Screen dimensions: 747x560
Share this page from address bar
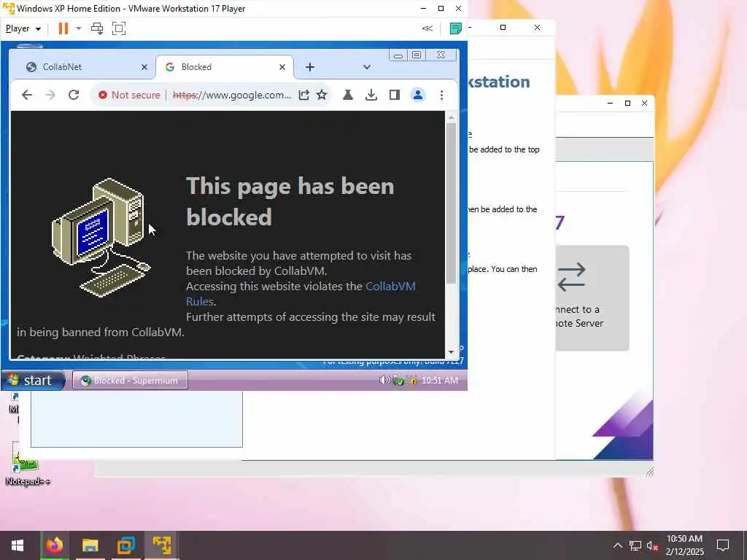pos(303,95)
